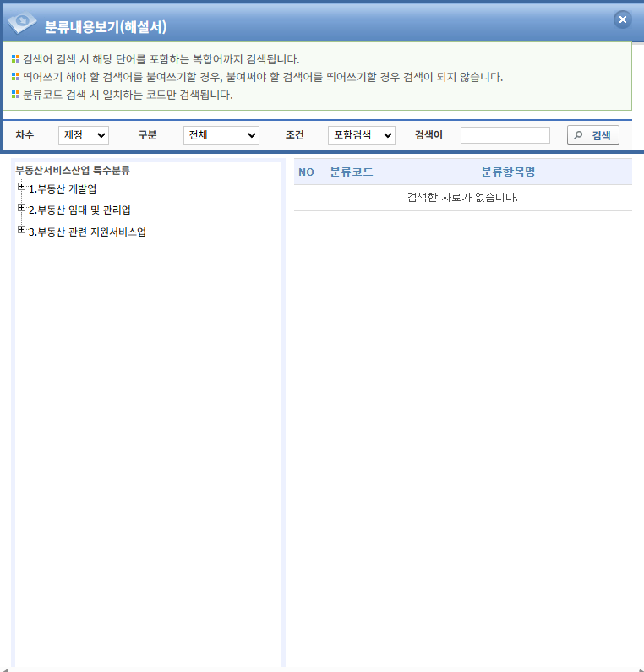
Task: Click the horizontal scrollbar right arrow
Action: click(x=639, y=669)
